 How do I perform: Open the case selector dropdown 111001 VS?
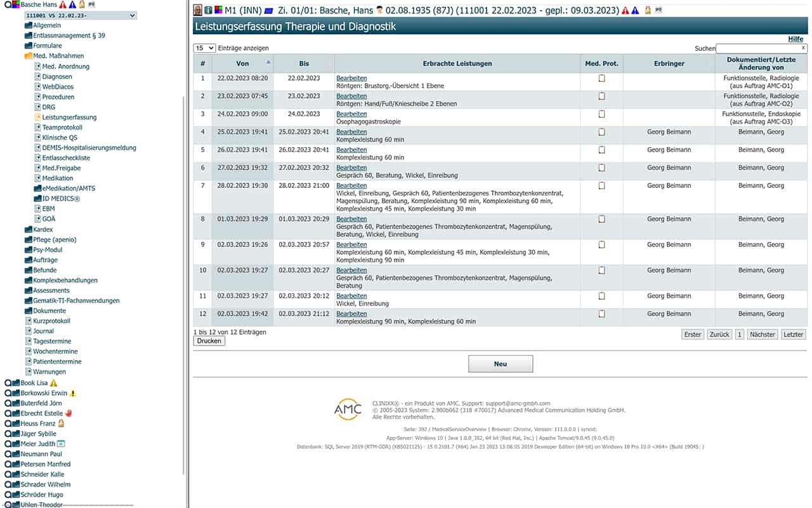[81, 15]
